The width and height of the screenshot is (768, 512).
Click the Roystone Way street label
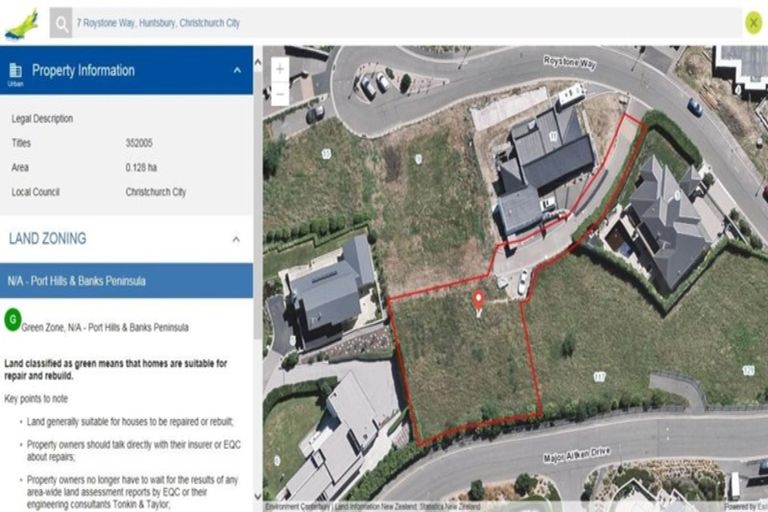(570, 63)
